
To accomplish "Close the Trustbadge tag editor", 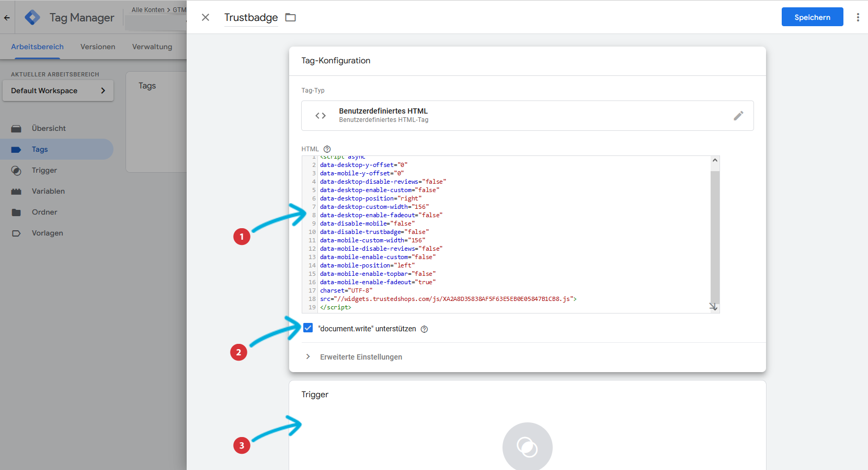I will click(x=205, y=17).
